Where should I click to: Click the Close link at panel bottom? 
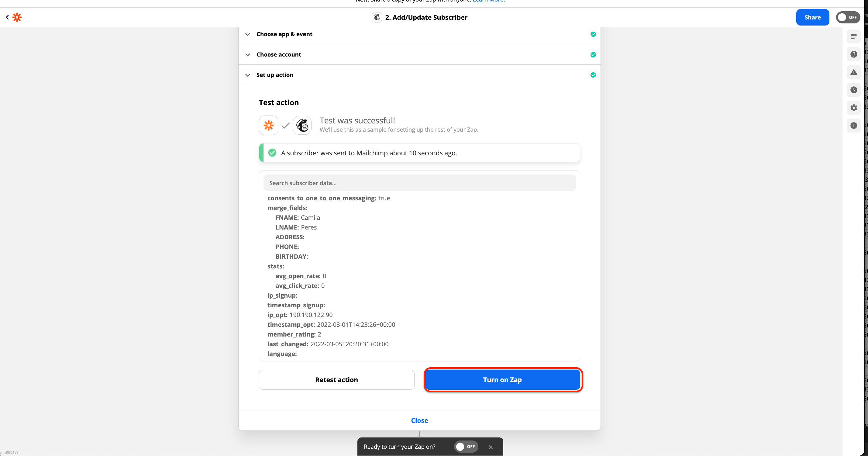pyautogui.click(x=419, y=421)
